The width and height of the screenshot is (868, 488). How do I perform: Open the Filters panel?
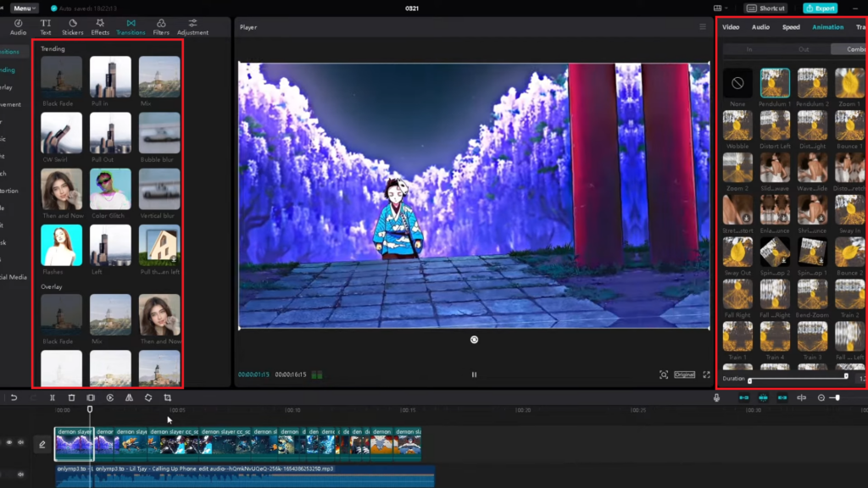[163, 26]
